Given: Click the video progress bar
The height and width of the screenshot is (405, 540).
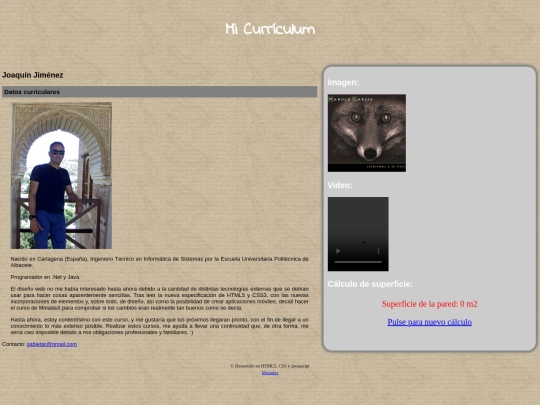Looking at the screenshot, I should 358,262.
